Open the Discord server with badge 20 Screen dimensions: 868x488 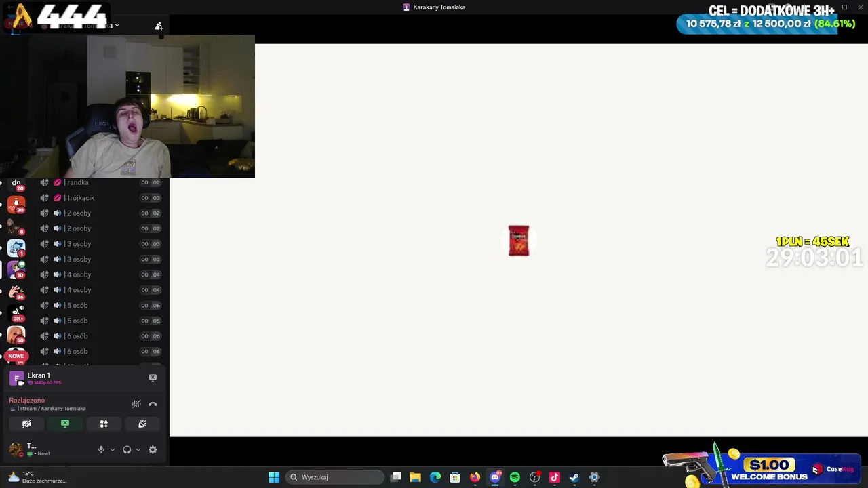coord(16,184)
